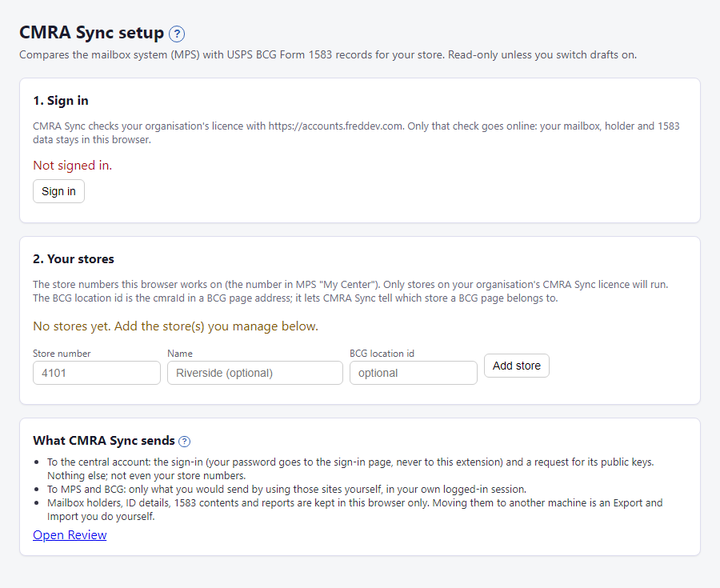Click the bullet starting 'Mailbox holders, ID details'
Viewport: 720px width, 588px height.
tap(354, 510)
